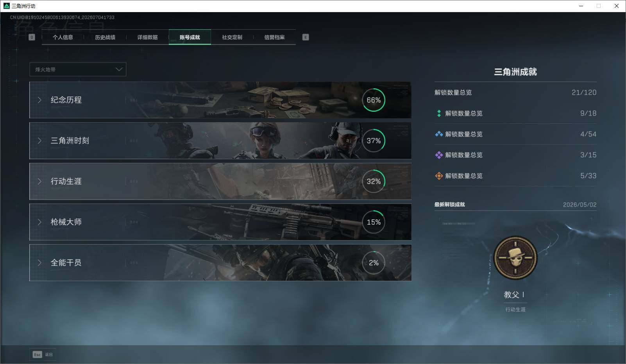Screen dimensions: 626x364
Task: Go to the 社交定制 tab
Action: 232,37
